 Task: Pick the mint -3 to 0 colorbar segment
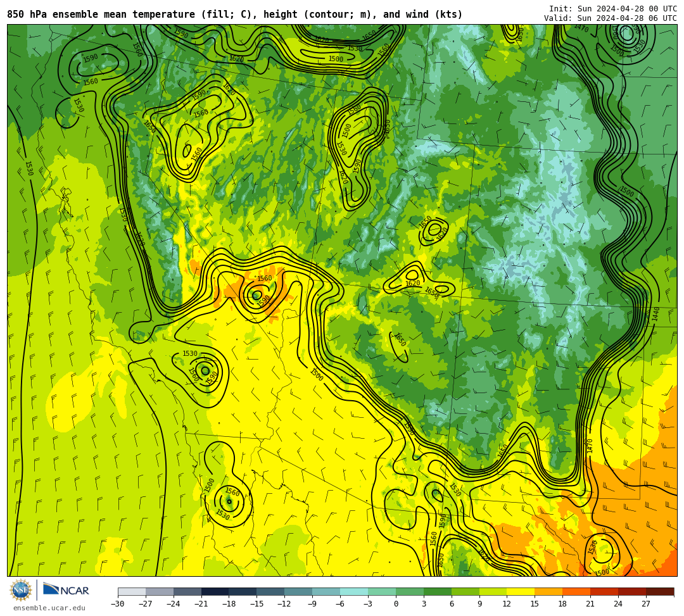pyautogui.click(x=382, y=591)
